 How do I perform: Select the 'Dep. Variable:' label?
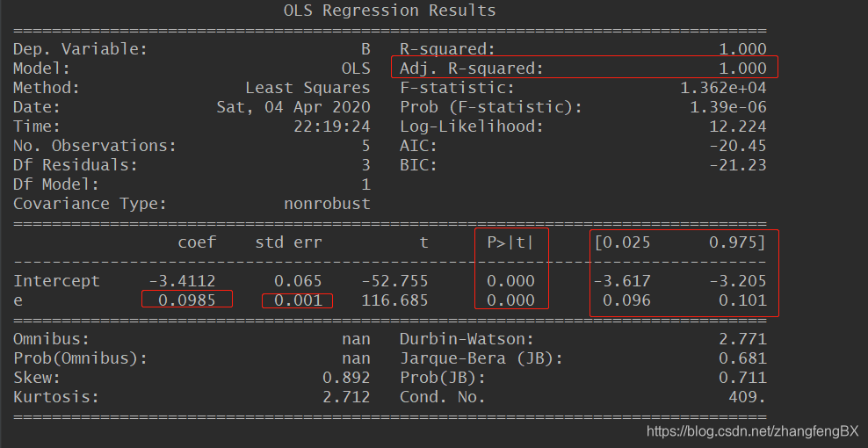coord(80,49)
